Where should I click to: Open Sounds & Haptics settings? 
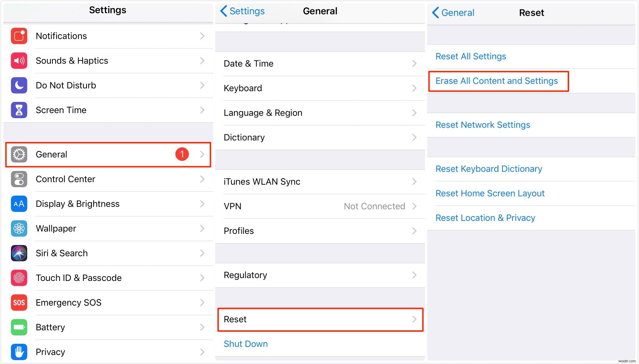(107, 61)
